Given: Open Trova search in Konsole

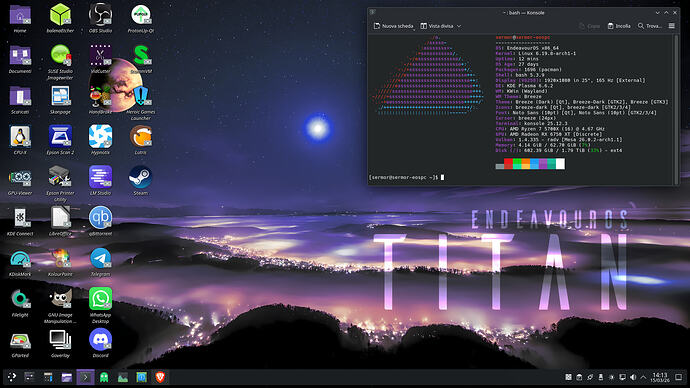Looking at the screenshot, I should (x=650, y=26).
